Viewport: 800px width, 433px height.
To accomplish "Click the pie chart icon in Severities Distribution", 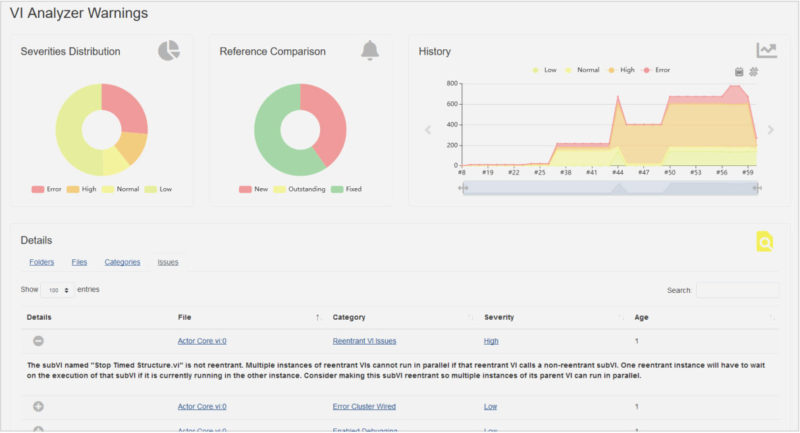I will pyautogui.click(x=169, y=51).
